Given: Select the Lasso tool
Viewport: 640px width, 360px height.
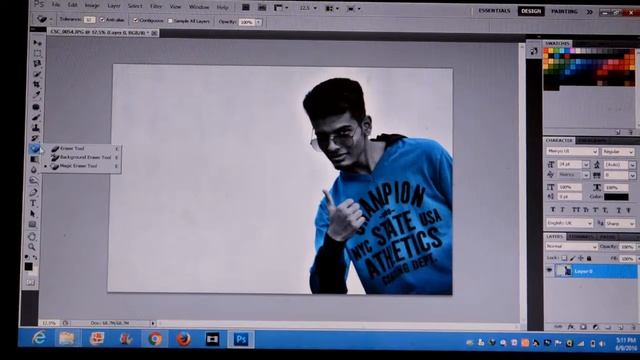Looking at the screenshot, I should [x=37, y=64].
